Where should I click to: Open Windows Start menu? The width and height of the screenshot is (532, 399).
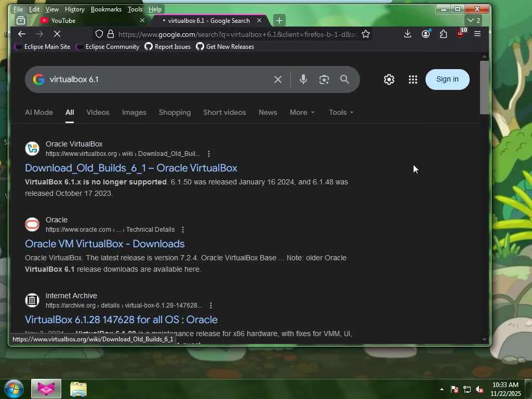14,389
